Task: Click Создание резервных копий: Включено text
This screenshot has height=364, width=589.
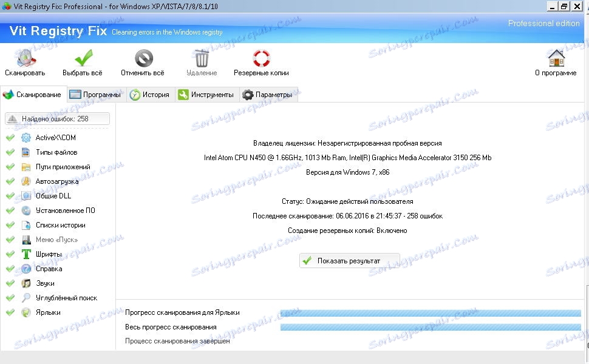Action: 347,231
